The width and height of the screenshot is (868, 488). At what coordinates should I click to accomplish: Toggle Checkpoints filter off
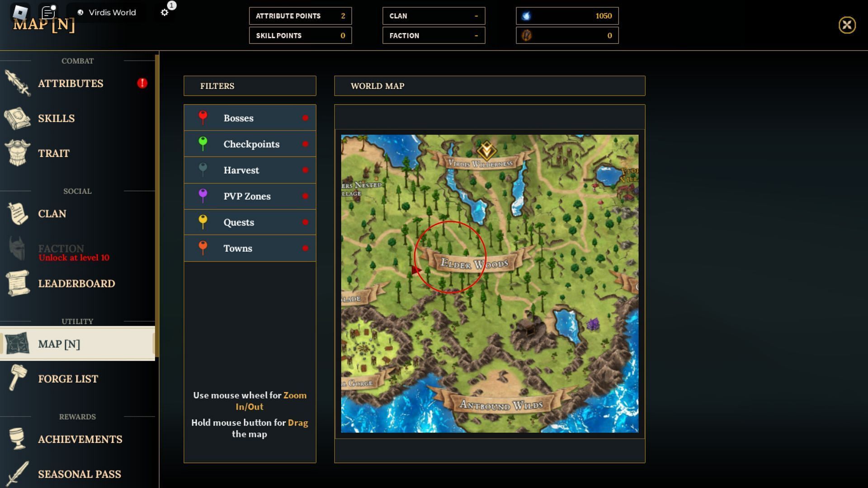[x=304, y=144]
